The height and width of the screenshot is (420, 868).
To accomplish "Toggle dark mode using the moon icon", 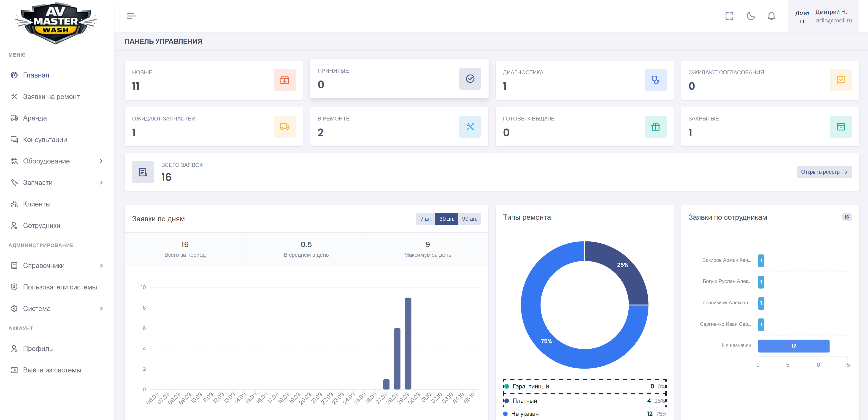I will pyautogui.click(x=751, y=16).
